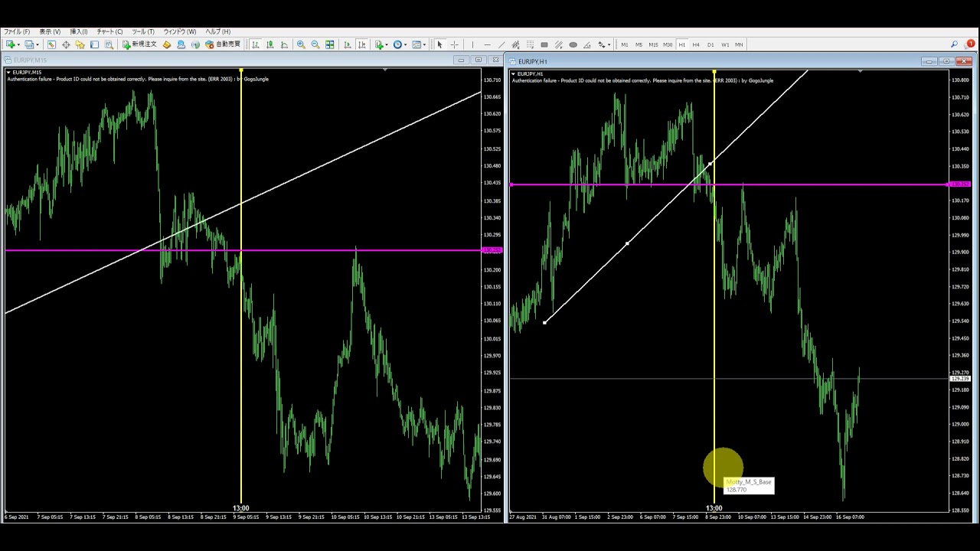
Task: Switch chart to candlestick display
Action: (x=270, y=44)
